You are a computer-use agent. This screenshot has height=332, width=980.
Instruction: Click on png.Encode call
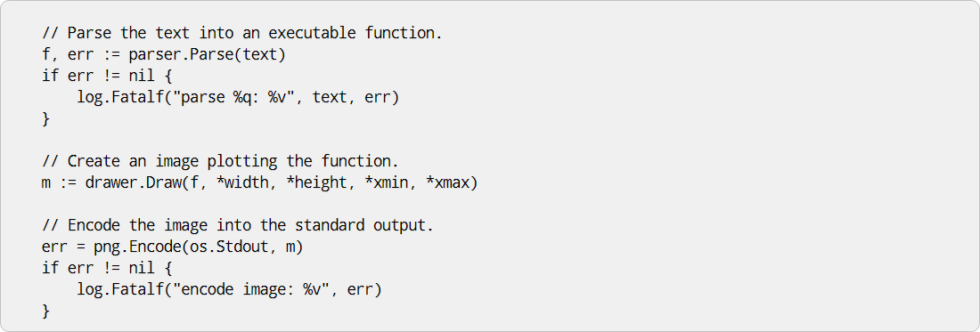198,247
